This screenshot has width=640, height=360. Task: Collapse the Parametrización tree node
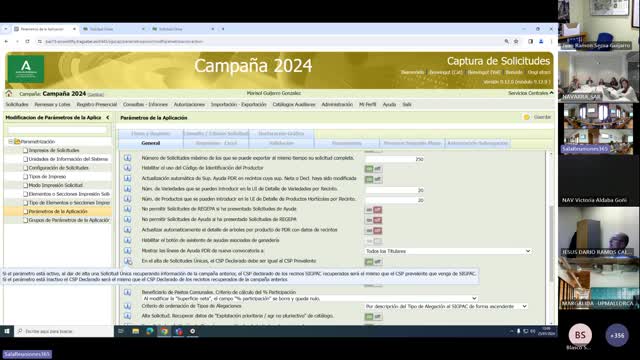[x=11, y=142]
